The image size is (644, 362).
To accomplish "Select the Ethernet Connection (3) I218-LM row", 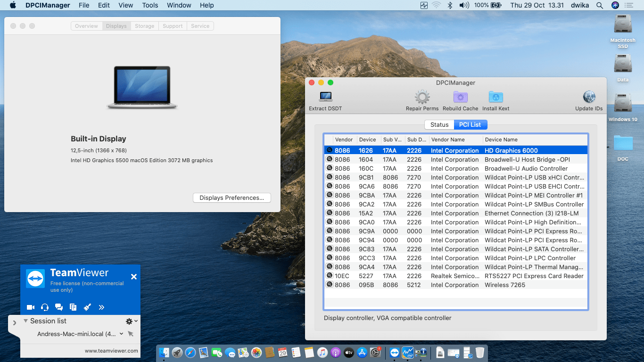I will [x=456, y=213].
